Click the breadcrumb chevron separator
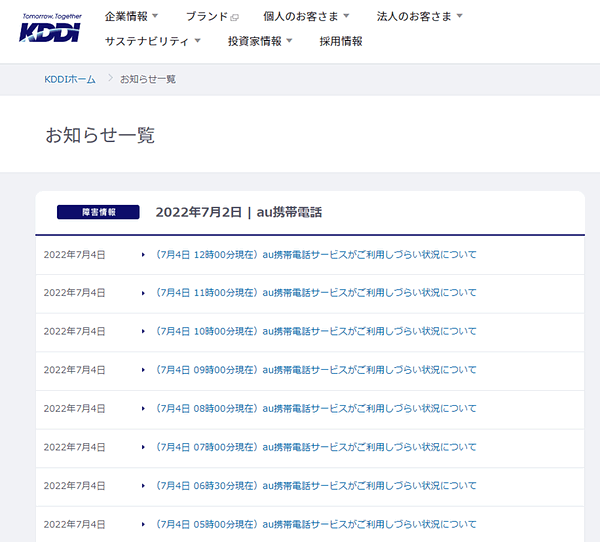The height and width of the screenshot is (542, 600). point(111,78)
